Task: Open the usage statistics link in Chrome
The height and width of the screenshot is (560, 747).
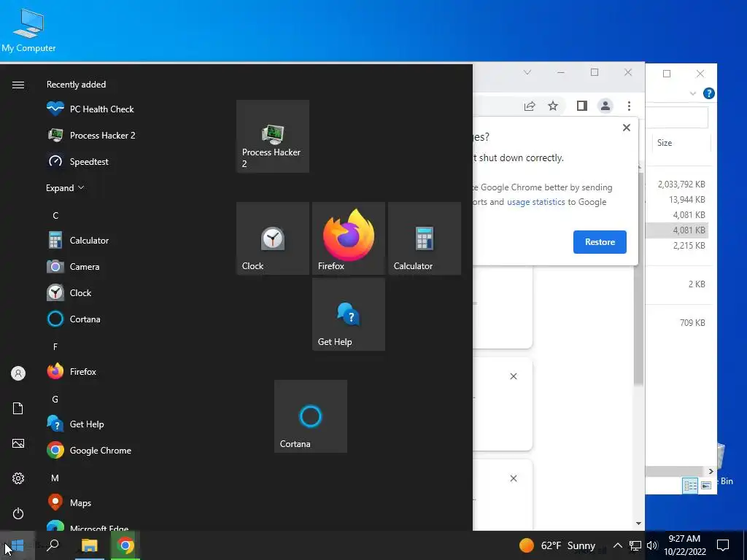Action: 536,202
